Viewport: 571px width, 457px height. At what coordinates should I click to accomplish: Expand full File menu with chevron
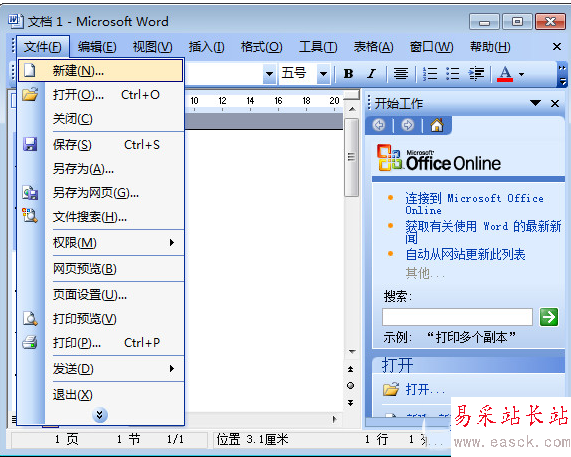(x=100, y=415)
